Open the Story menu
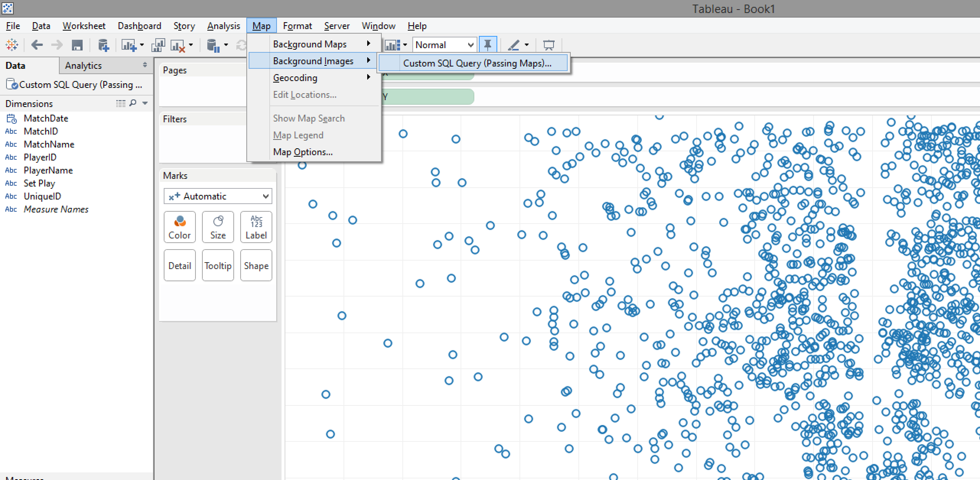This screenshot has height=480, width=980. [x=184, y=26]
